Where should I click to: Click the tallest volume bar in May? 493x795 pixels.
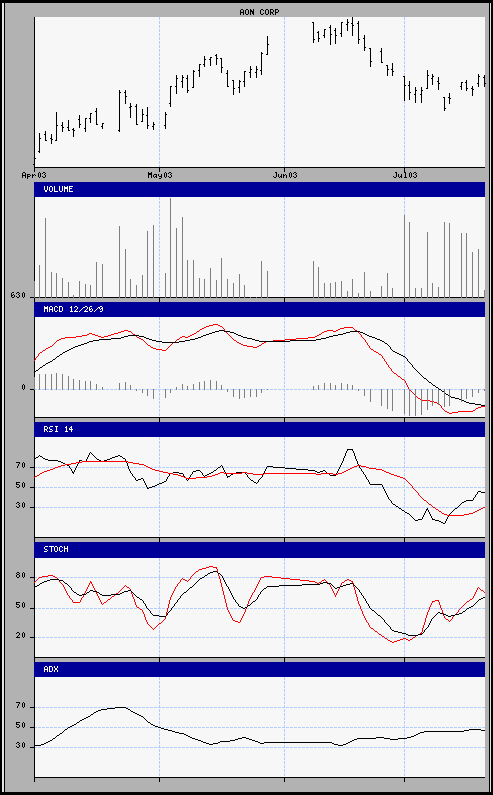click(x=170, y=247)
